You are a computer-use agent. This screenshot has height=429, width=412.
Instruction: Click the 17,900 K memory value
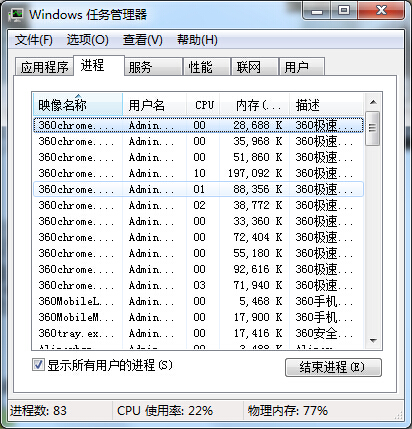click(x=258, y=317)
